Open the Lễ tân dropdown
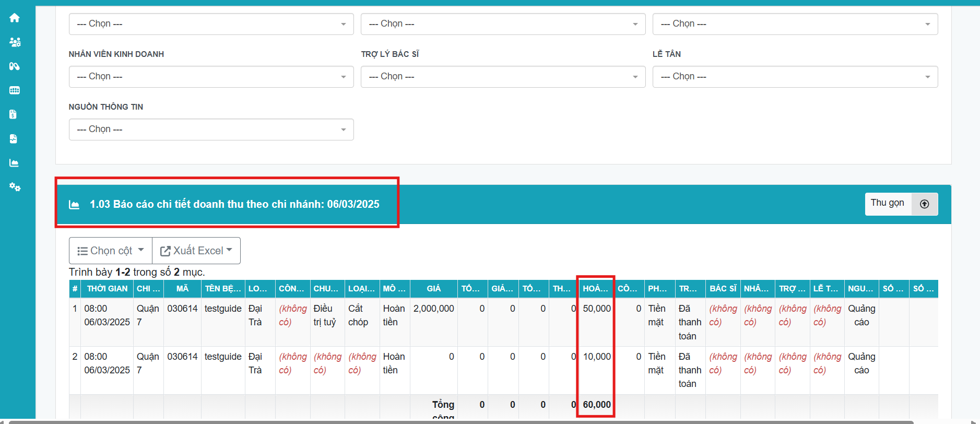Image resolution: width=980 pixels, height=424 pixels. (795, 77)
